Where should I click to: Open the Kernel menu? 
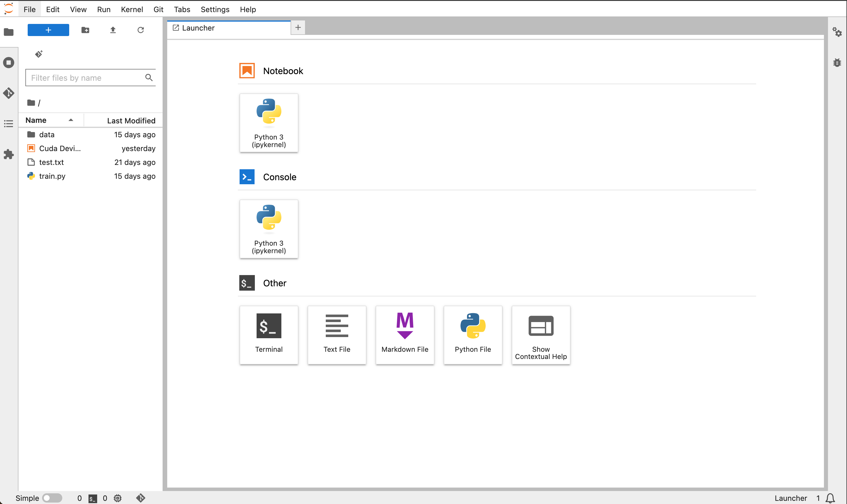(132, 10)
